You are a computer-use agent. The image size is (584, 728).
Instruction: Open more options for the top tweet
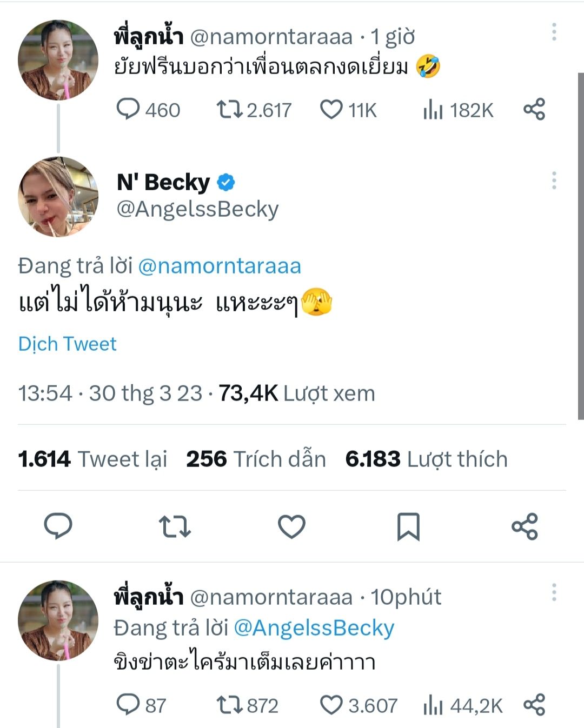(x=554, y=32)
